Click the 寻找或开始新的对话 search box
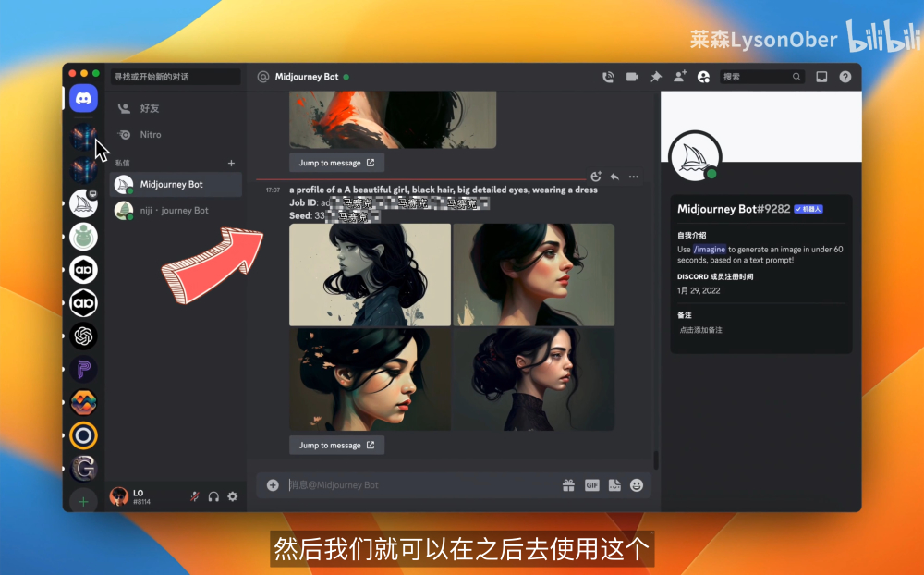Screen dimensions: 924x575 176,77
